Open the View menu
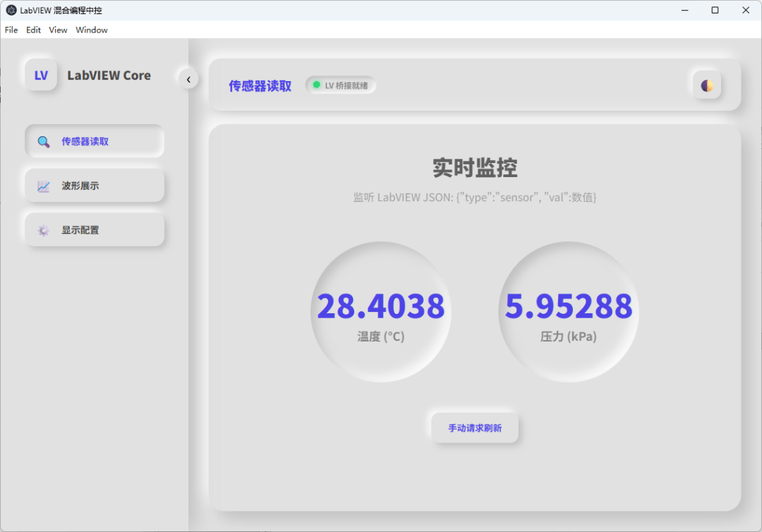 click(x=58, y=30)
